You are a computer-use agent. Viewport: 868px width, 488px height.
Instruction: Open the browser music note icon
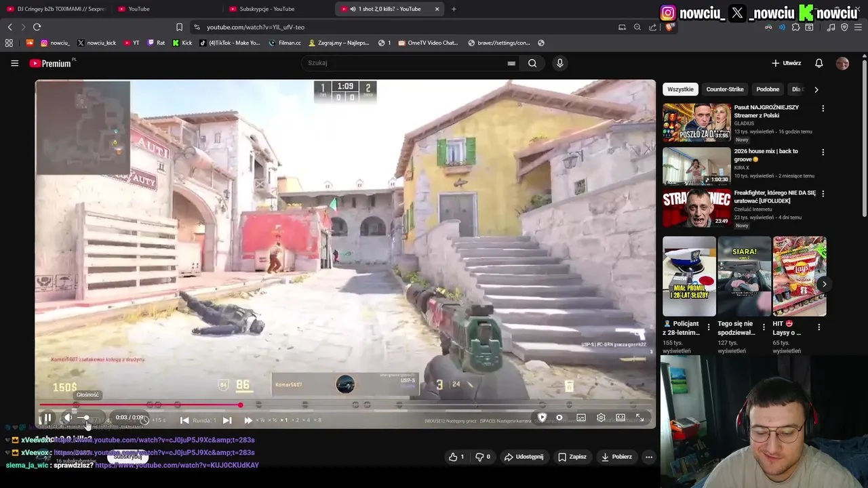coord(831,27)
